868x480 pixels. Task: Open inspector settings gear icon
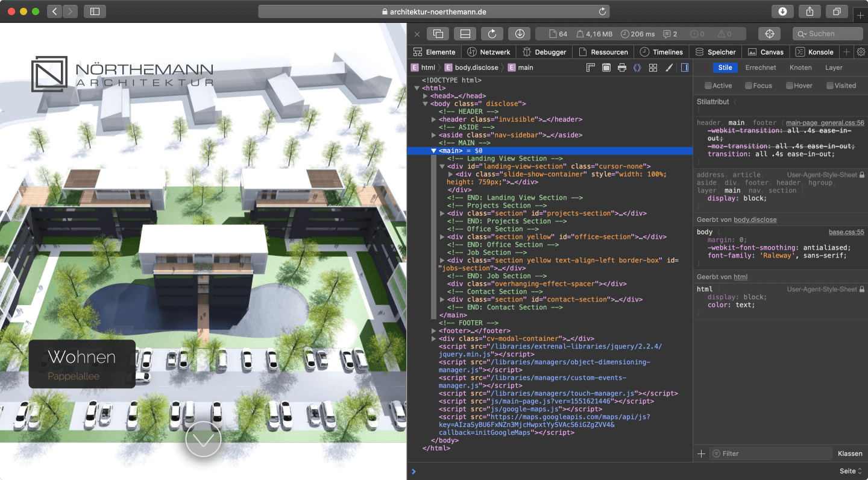(861, 52)
